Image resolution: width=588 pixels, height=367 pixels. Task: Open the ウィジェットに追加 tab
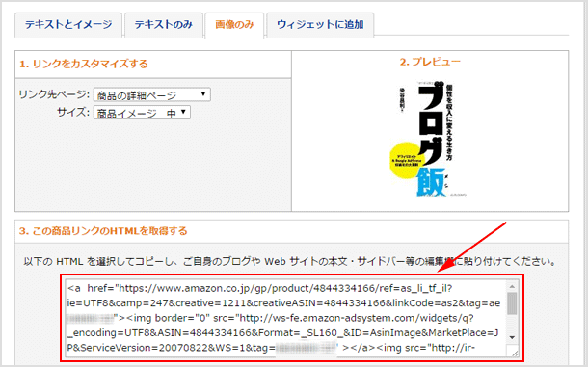tap(320, 25)
